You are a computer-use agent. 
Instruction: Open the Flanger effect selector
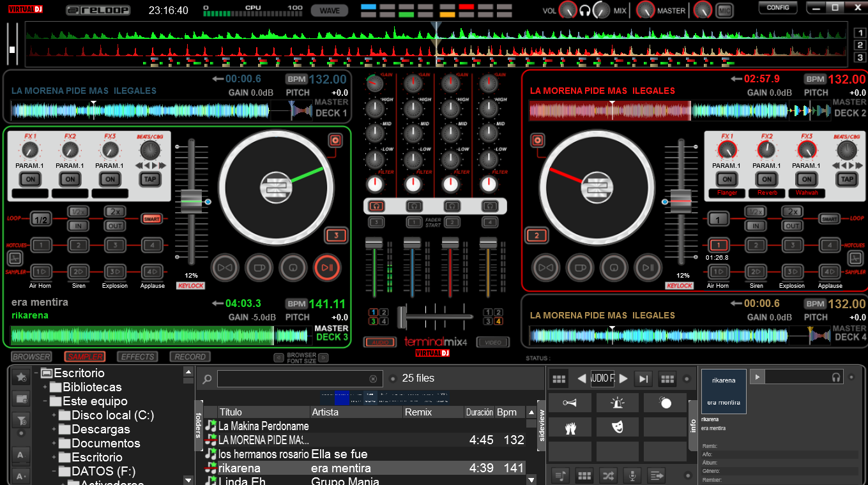(x=727, y=193)
